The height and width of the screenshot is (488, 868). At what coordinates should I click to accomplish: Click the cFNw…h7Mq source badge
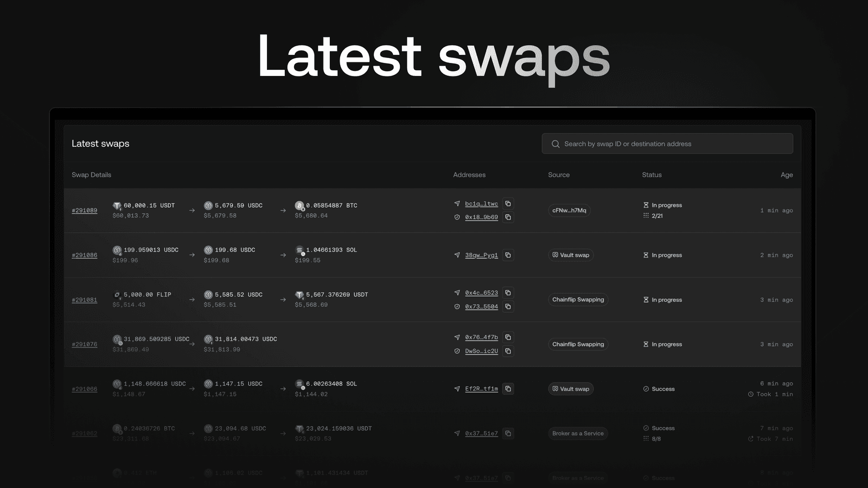[x=569, y=210]
